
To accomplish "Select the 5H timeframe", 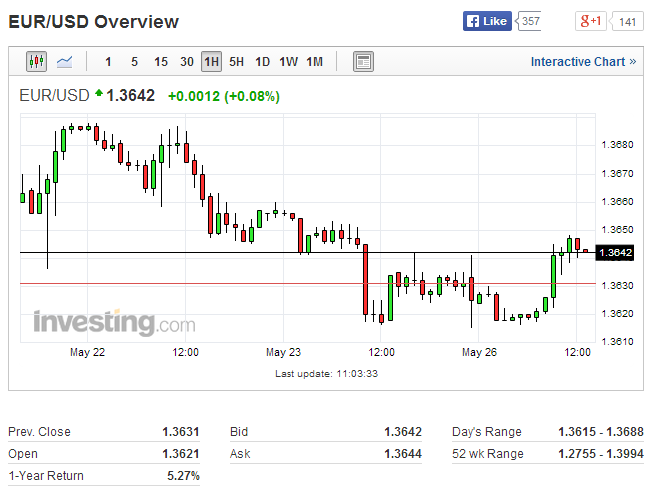I will coord(236,62).
